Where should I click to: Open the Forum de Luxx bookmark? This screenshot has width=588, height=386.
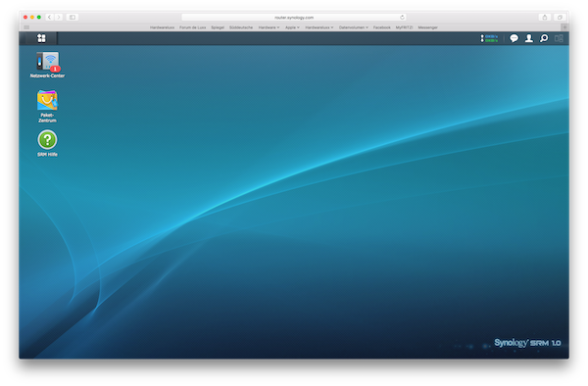coord(192,27)
